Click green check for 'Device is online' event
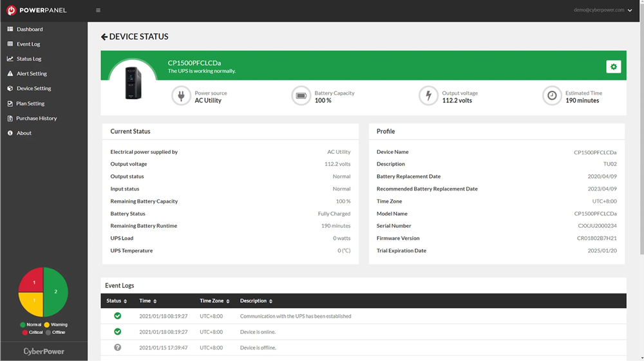Viewport: 644px width, 361px height. coord(117,331)
